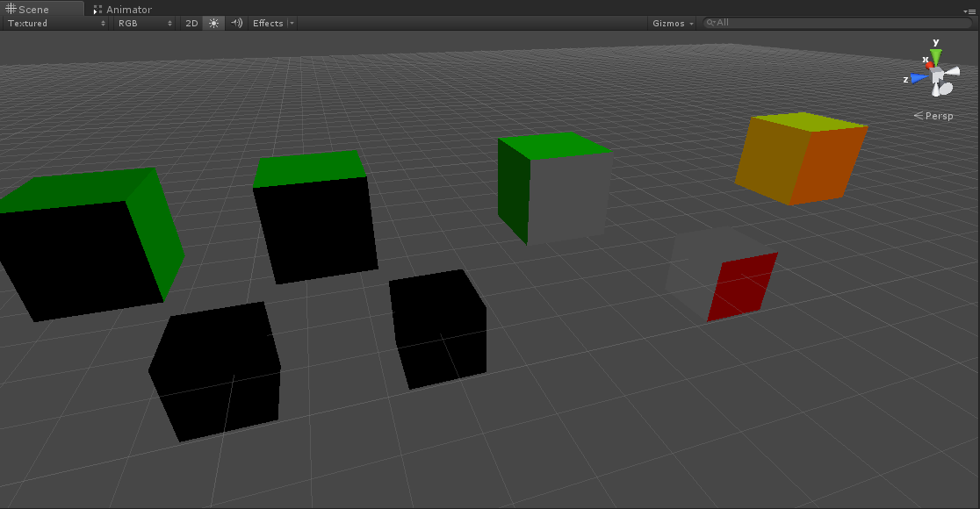Click the red X axis on the orientation gizmo
The height and width of the screenshot is (509, 980).
(931, 65)
